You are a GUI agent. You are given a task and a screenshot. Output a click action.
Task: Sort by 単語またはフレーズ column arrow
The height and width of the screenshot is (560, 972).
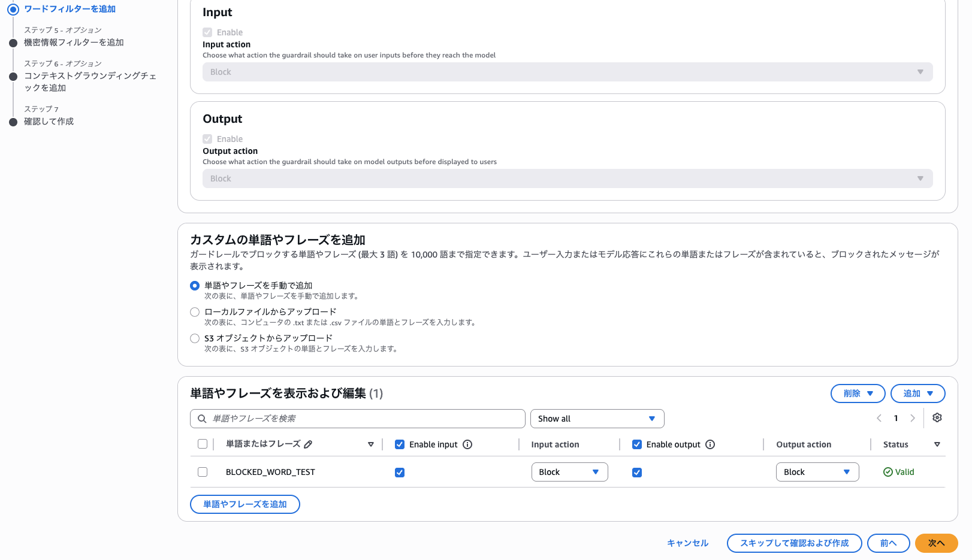tap(371, 444)
